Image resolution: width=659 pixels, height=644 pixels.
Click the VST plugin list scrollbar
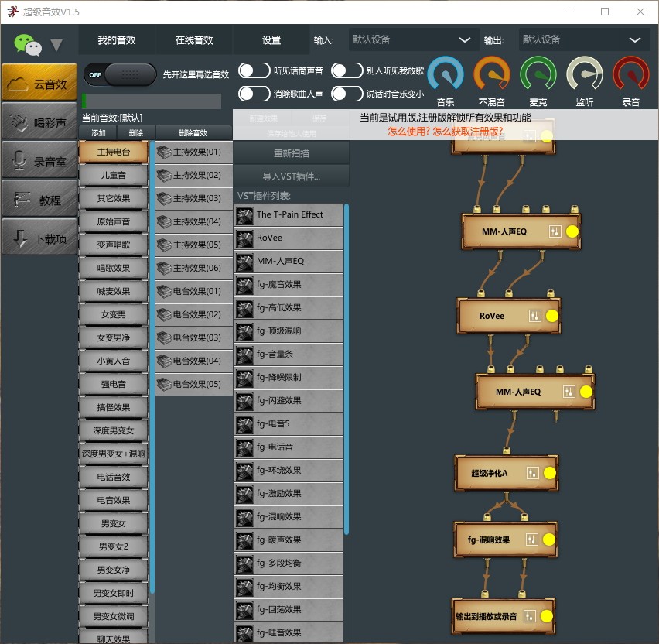coord(347,369)
